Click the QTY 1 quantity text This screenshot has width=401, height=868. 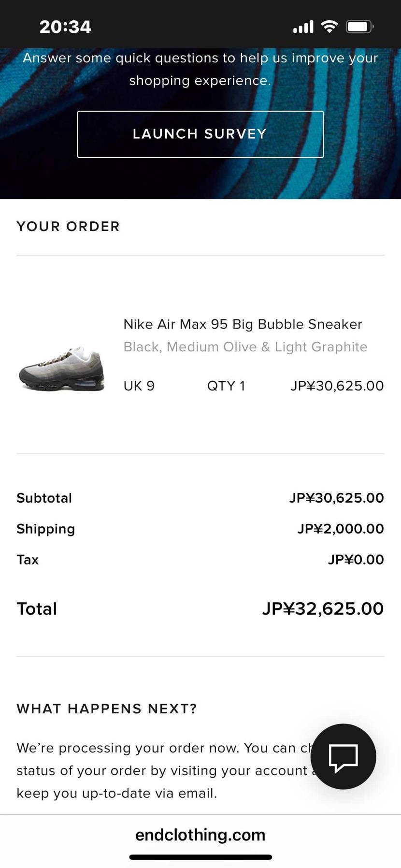pos(226,386)
